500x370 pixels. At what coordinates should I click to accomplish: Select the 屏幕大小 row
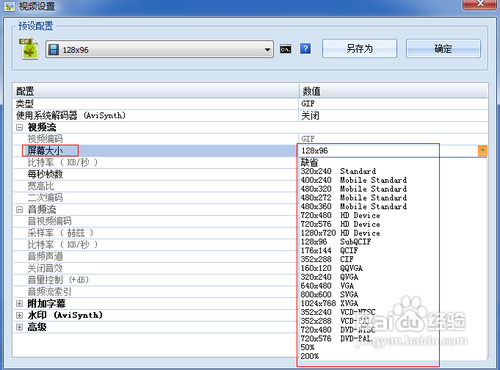pyautogui.click(x=155, y=151)
